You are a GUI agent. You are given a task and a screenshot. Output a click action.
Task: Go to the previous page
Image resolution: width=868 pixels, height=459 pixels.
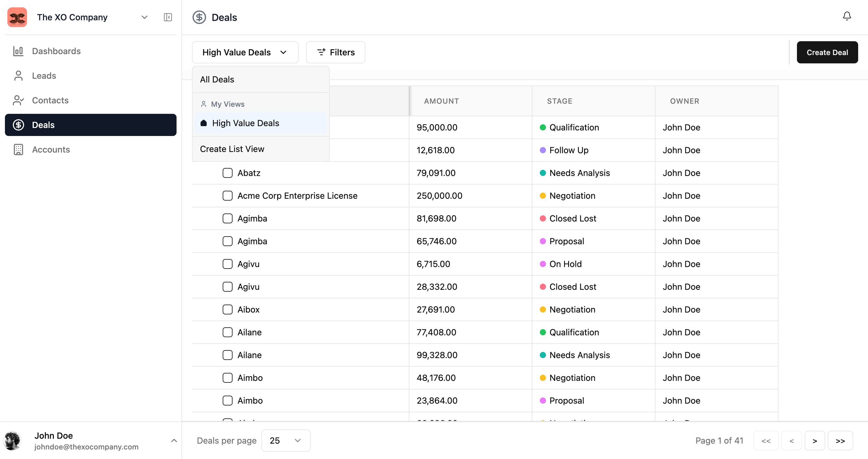(x=791, y=441)
